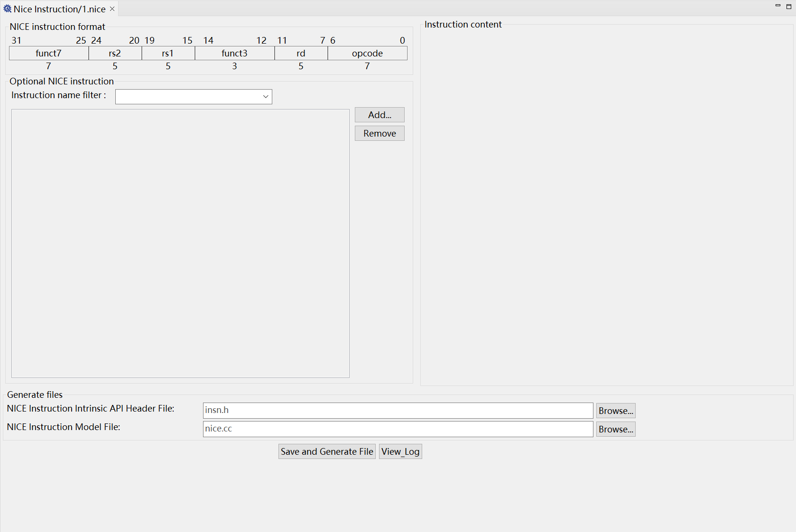
Task: Click the Remove button
Action: coord(379,133)
